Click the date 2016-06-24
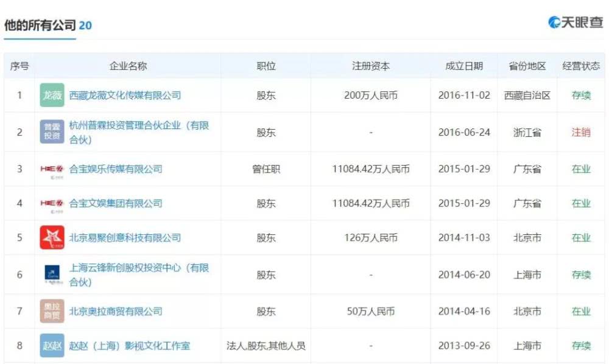 [464, 132]
